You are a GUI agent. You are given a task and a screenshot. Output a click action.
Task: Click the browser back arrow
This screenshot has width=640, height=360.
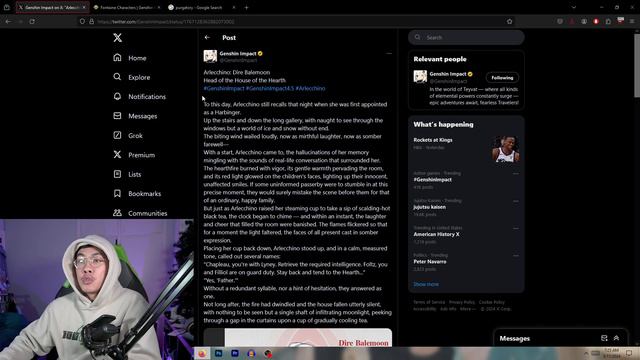coord(8,21)
